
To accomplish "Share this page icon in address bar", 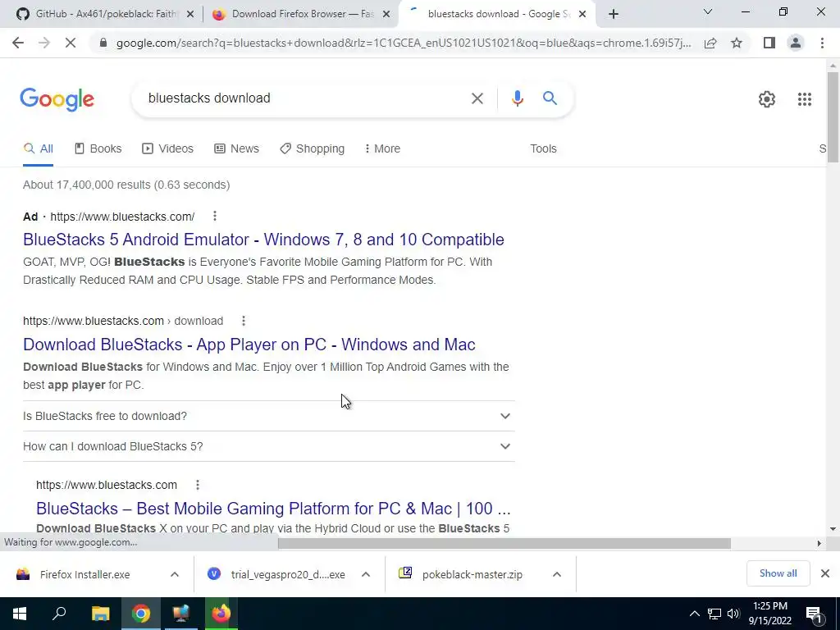I will point(710,43).
